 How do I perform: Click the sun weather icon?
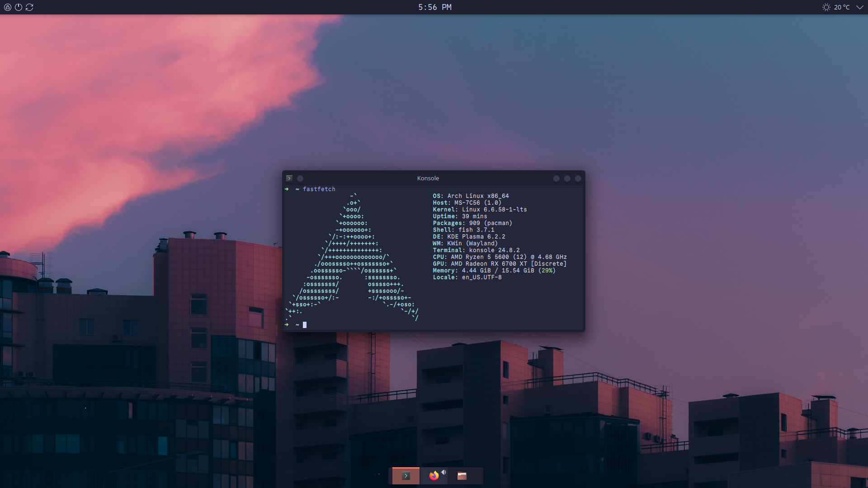[826, 7]
